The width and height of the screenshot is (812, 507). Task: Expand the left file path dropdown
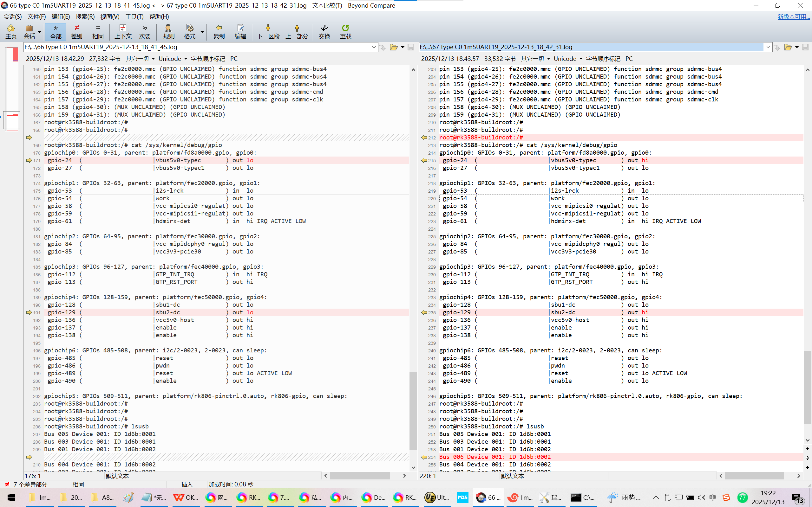[374, 47]
